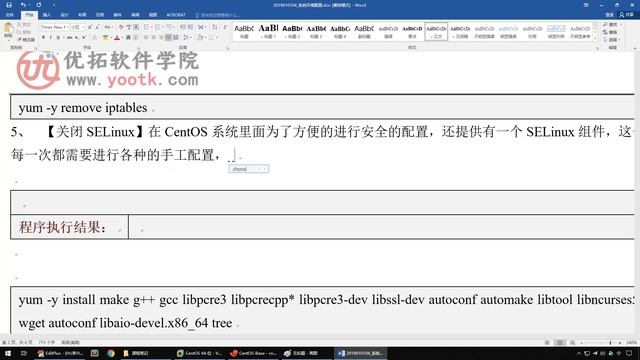Open the Windows Start menu
Image resolution: width=640 pixels, height=360 pixels.
tap(8, 353)
